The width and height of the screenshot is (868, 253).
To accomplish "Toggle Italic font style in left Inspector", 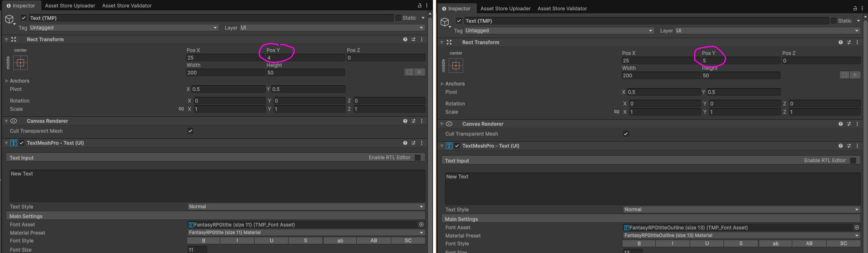I will (237, 241).
